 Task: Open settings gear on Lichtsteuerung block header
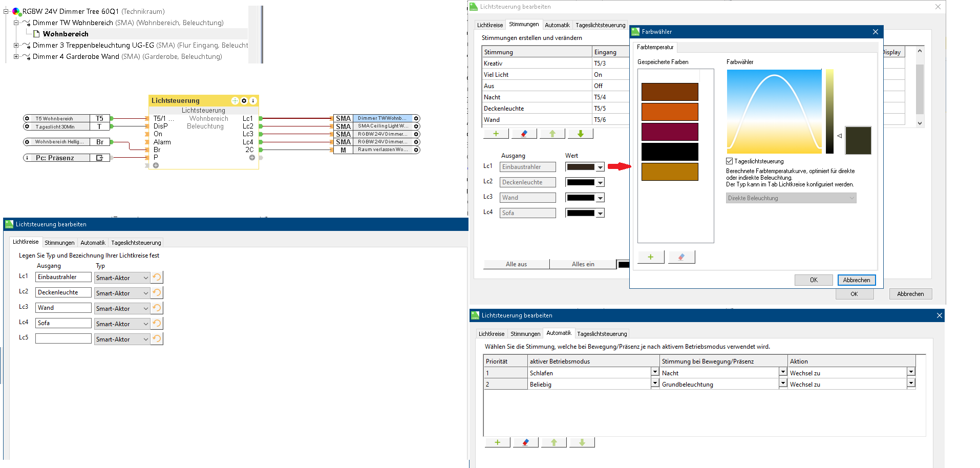coord(244,101)
